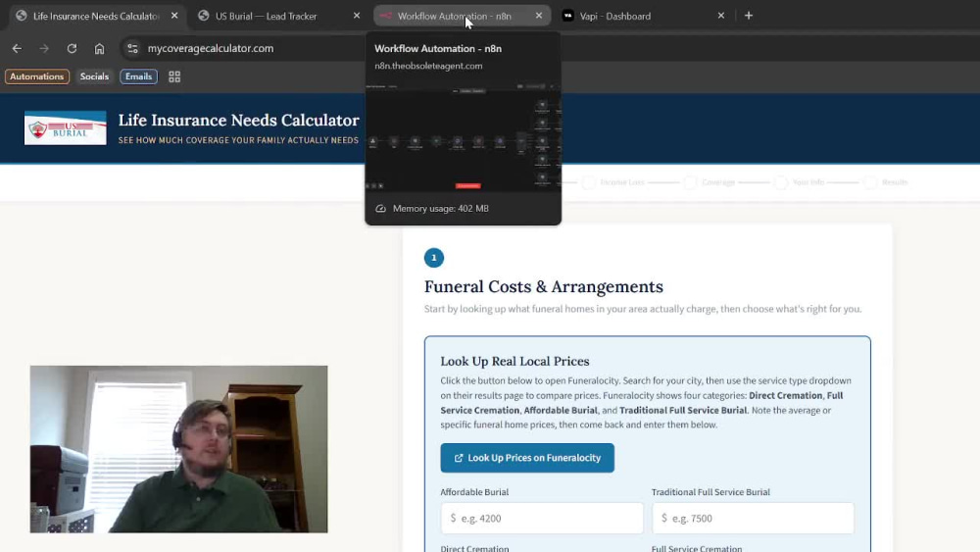Click the Income Loss progress step

point(614,182)
